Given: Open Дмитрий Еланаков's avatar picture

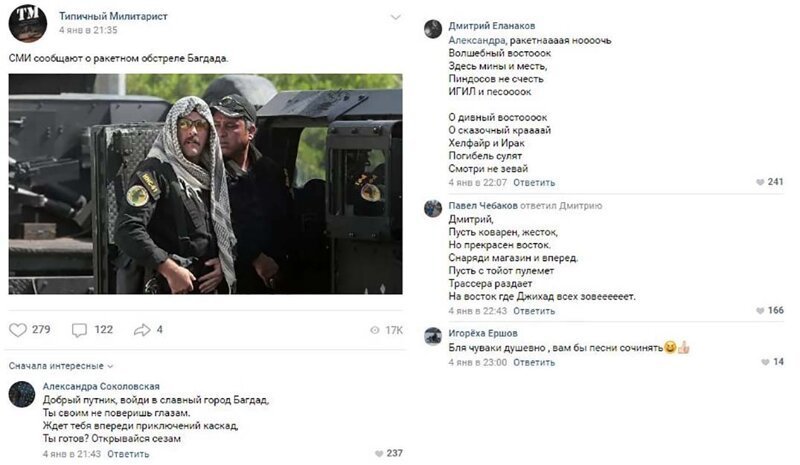Looking at the screenshot, I should tap(433, 29).
